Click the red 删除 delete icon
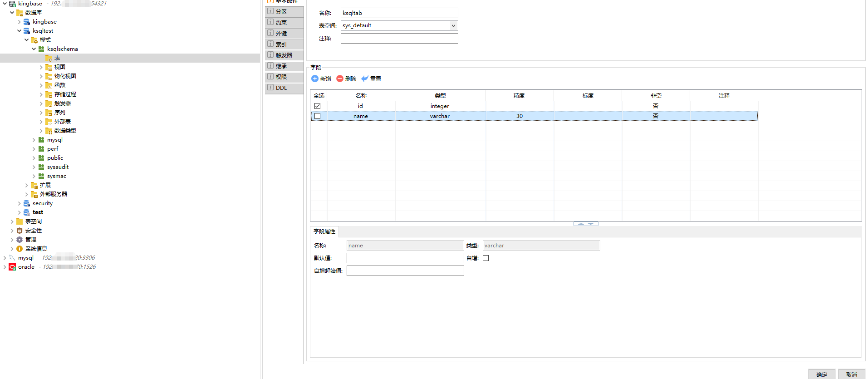The height and width of the screenshot is (379, 868). [339, 79]
